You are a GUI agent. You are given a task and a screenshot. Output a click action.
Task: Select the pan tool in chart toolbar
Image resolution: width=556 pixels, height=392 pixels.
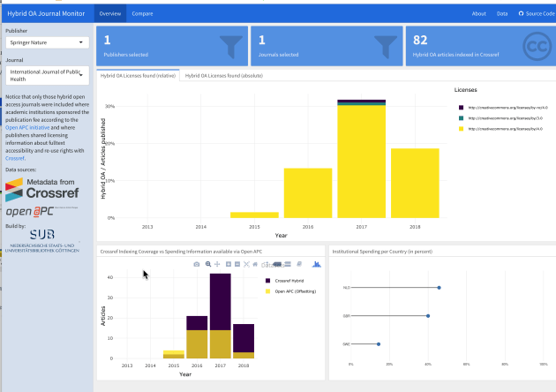pos(217,264)
